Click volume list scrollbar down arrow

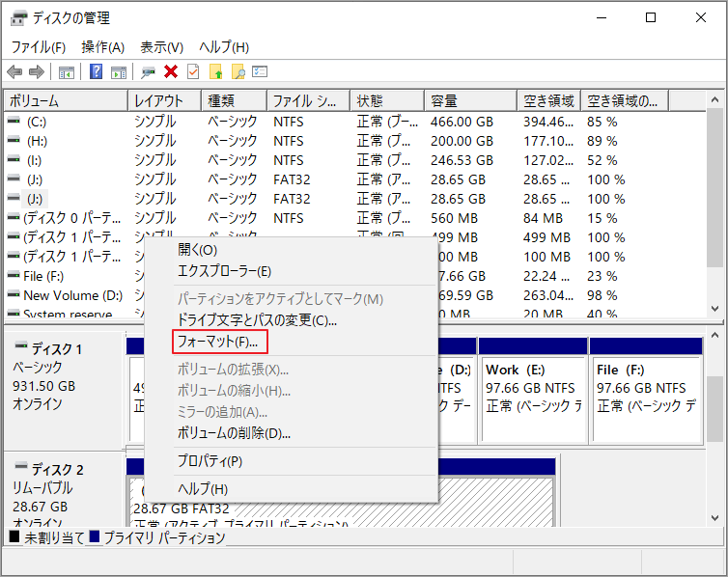coord(715,309)
